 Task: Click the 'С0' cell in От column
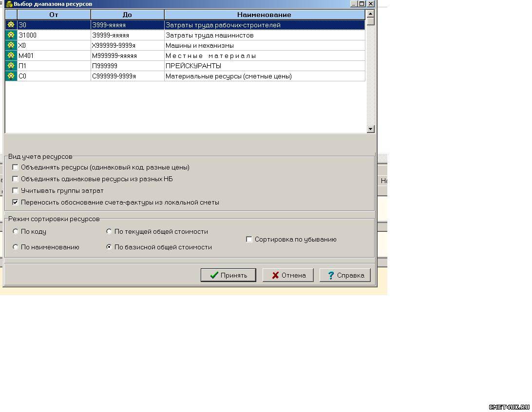[x=54, y=76]
